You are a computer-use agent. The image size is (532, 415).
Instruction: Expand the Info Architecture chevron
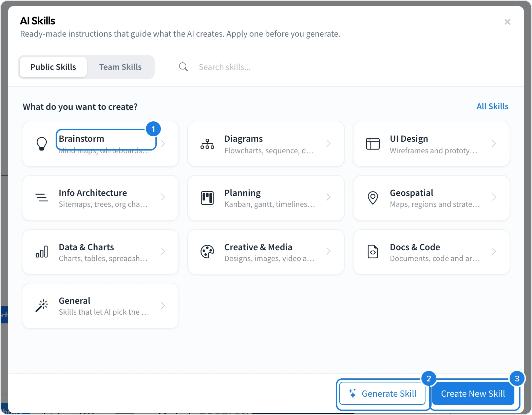(163, 197)
